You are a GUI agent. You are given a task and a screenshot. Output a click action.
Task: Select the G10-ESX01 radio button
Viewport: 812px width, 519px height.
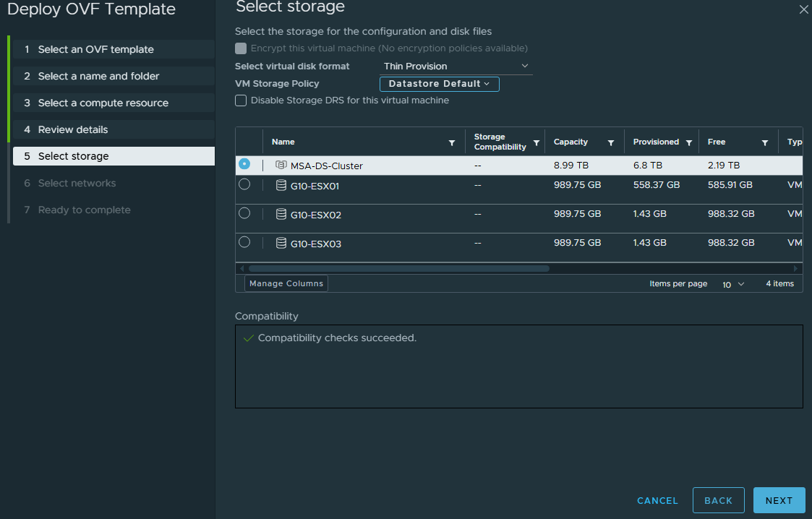click(244, 184)
